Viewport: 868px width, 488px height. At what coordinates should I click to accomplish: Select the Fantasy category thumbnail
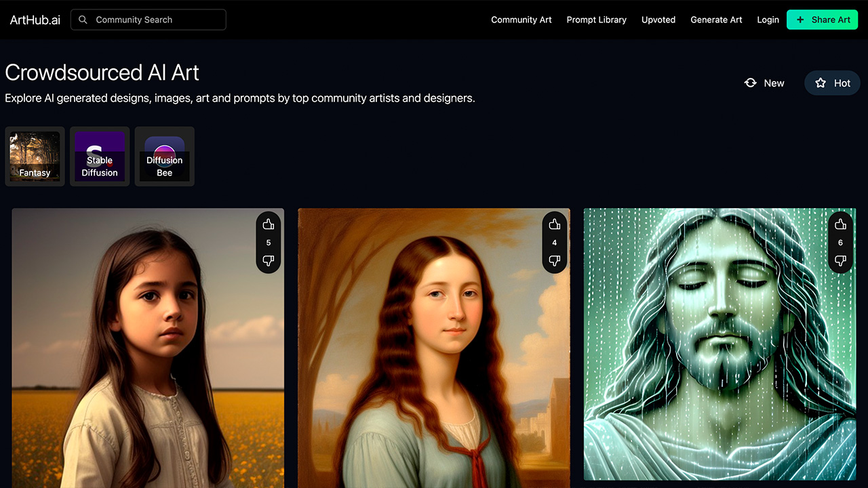click(35, 157)
